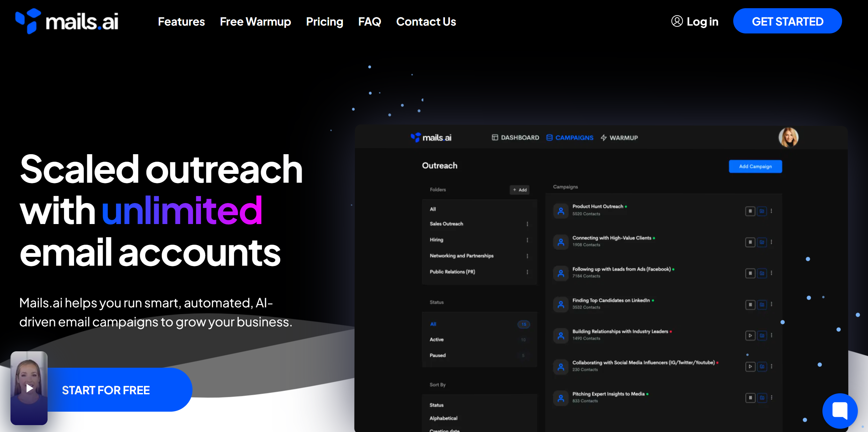Image resolution: width=868 pixels, height=432 pixels.
Task: Select Hiring folder
Action: pos(436,239)
